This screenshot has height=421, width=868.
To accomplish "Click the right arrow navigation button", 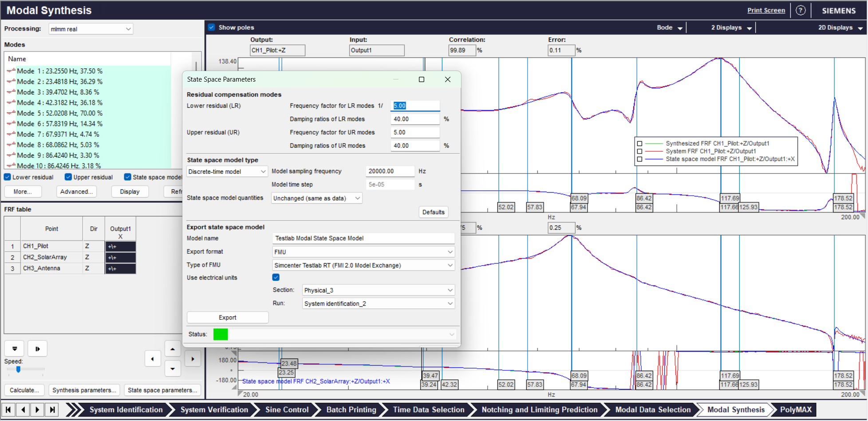I will pos(193,359).
